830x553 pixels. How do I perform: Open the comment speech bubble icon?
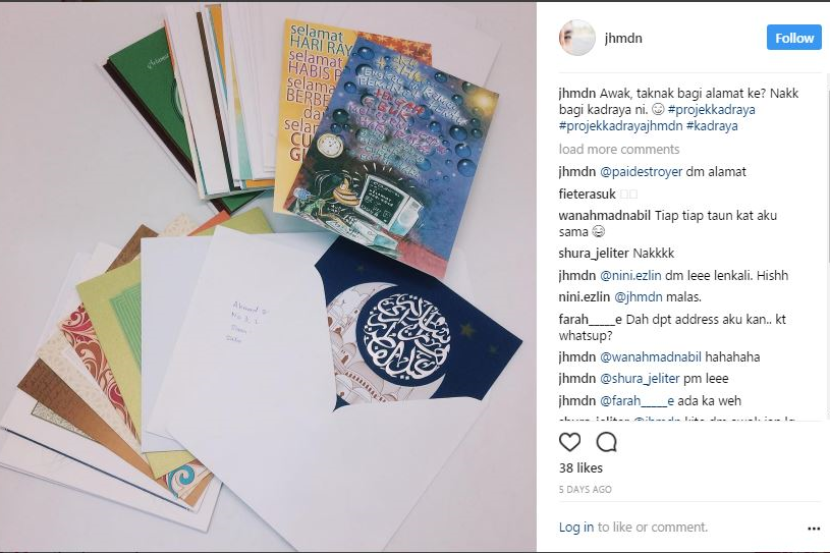click(607, 442)
